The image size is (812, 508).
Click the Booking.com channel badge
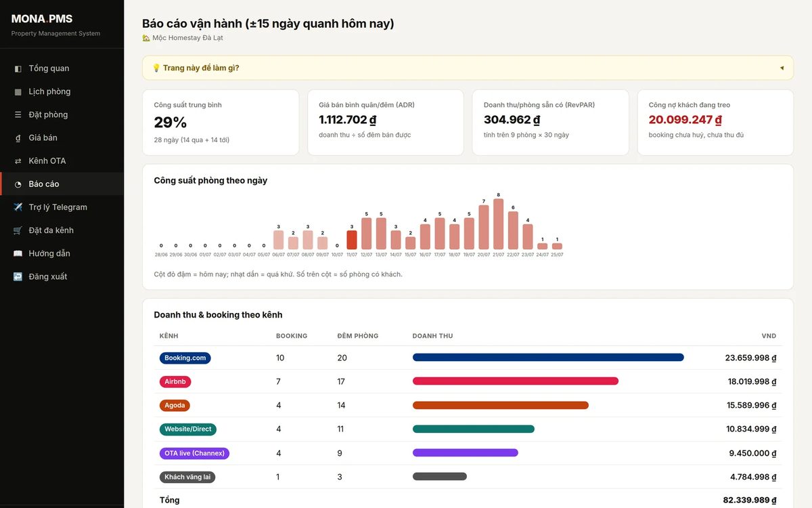pos(185,358)
